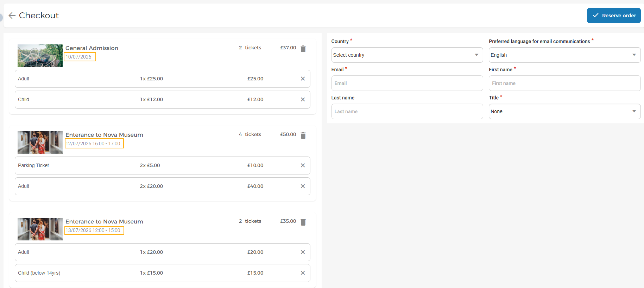Remove the £20.00 Adult ticket line

[x=303, y=252]
